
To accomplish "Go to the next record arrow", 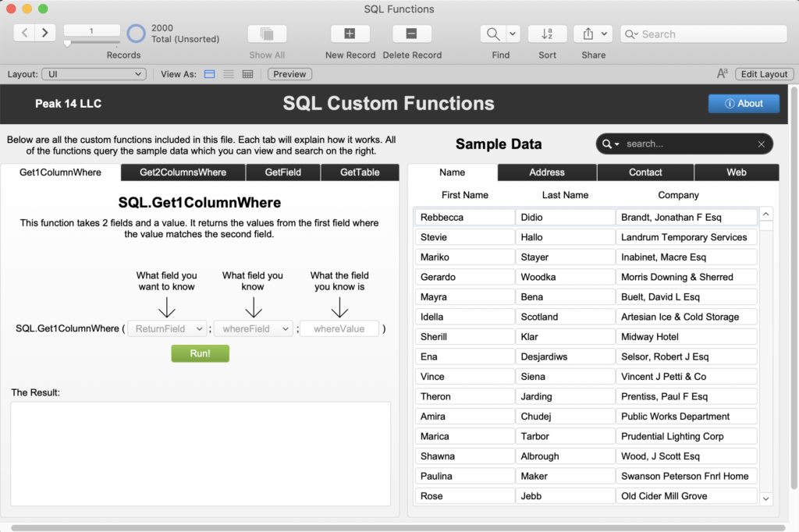I will pyautogui.click(x=45, y=32).
